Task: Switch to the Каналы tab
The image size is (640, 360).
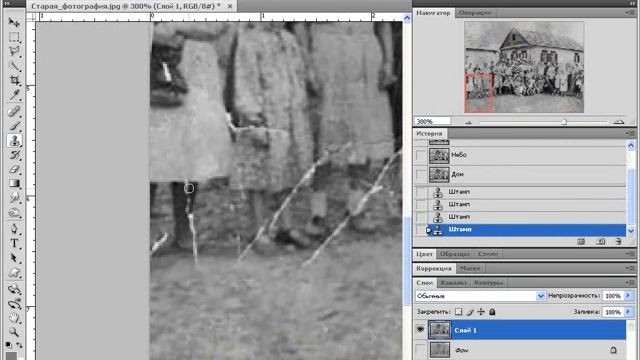Action: click(x=453, y=282)
